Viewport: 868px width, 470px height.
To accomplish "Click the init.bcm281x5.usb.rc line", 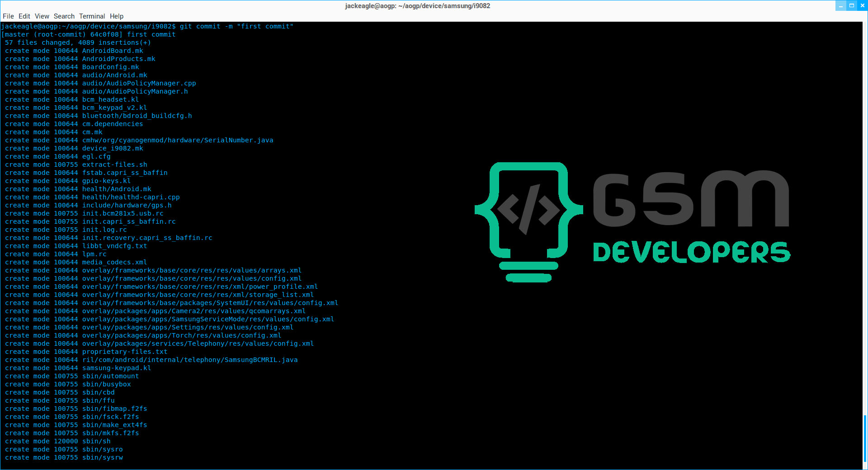I will [84, 213].
